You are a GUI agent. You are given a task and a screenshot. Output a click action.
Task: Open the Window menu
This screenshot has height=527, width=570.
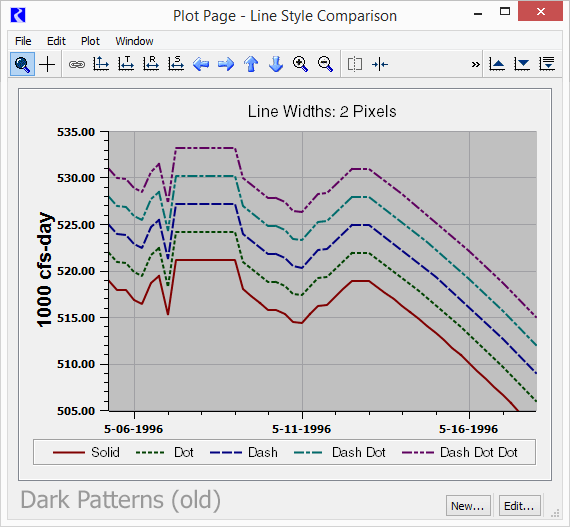[x=134, y=41]
